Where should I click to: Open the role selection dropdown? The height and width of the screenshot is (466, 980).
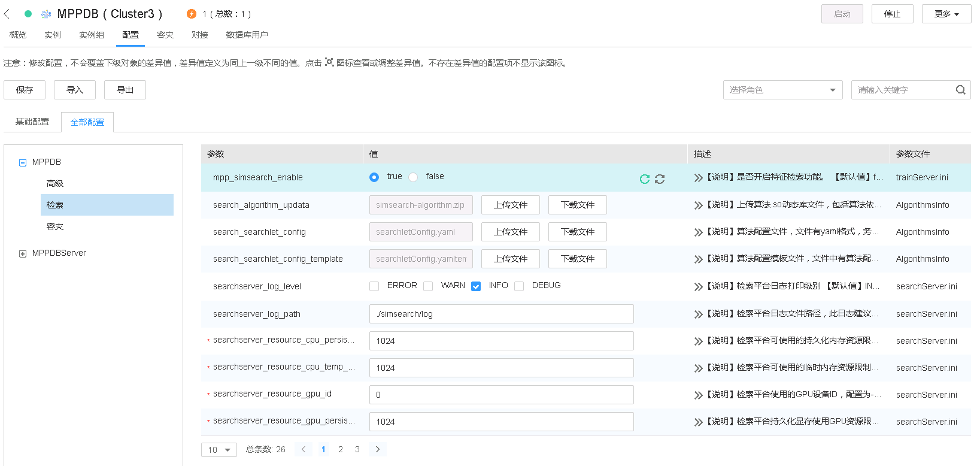pos(782,90)
